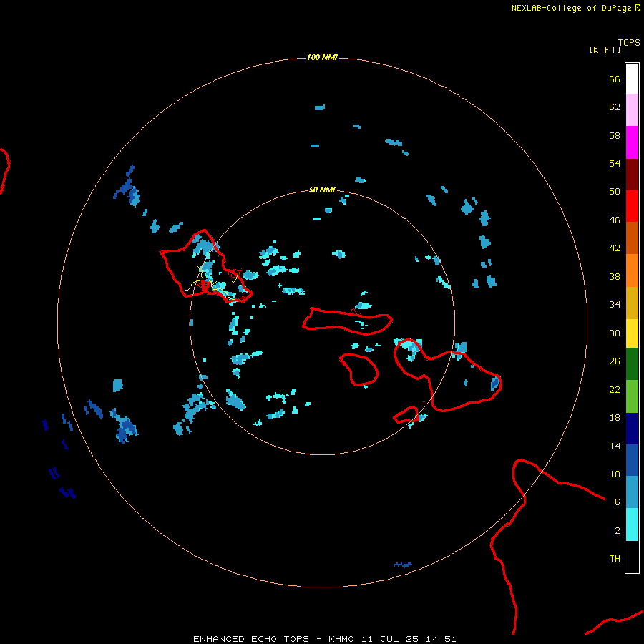This screenshot has width=644, height=644.
Task: Click the light green 22 kft swatch
Action: [x=632, y=396]
